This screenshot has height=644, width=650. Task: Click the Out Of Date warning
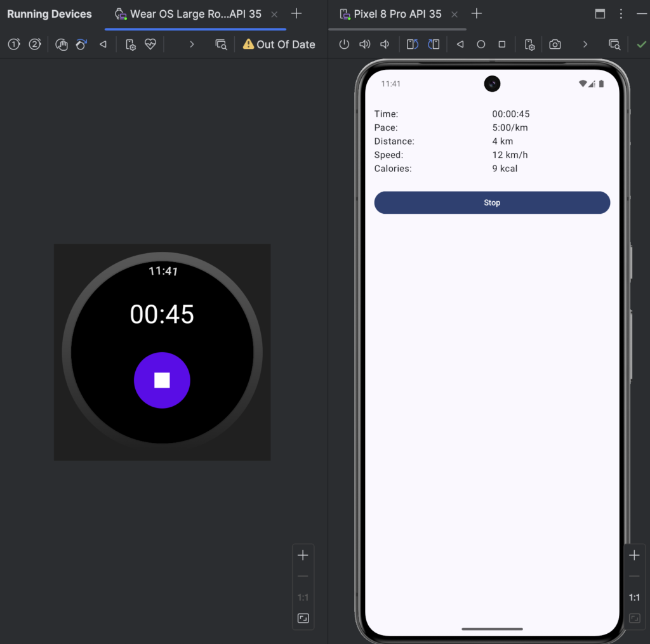click(x=279, y=44)
